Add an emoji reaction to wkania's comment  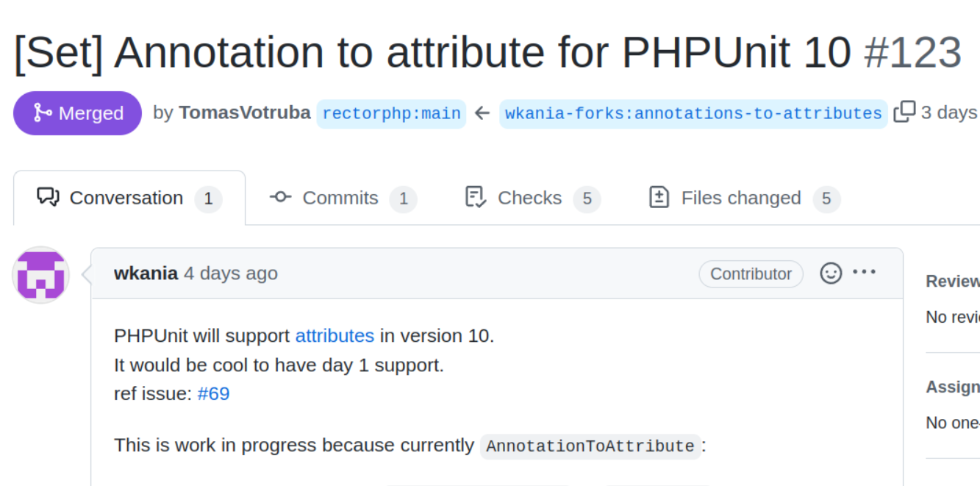pos(831,274)
